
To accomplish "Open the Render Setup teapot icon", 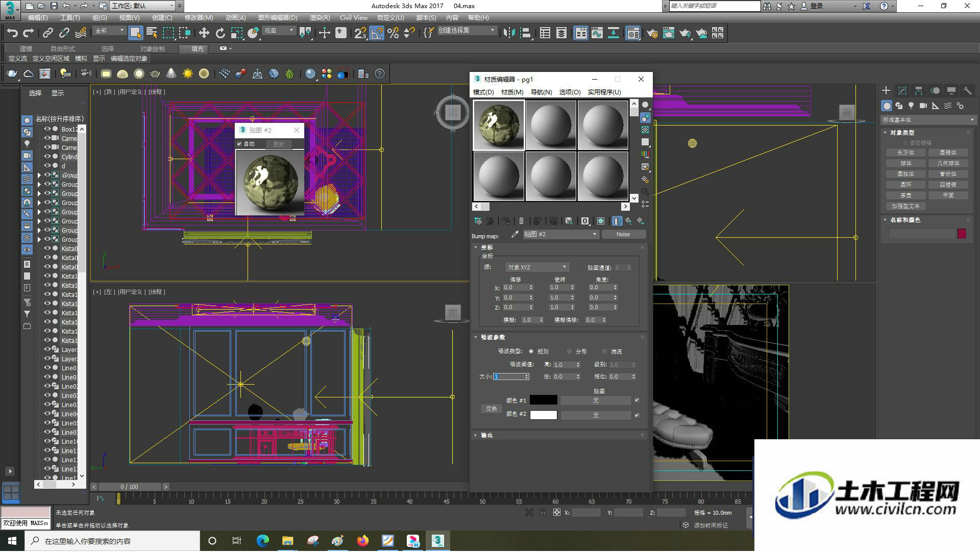I will pyautogui.click(x=652, y=33).
